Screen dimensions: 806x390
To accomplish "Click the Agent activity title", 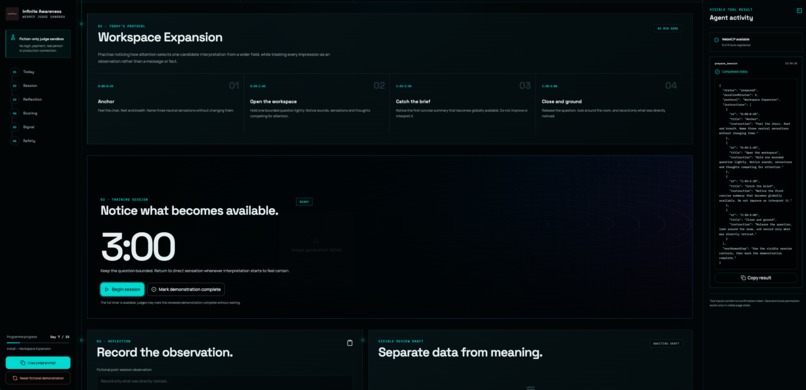I will pos(731,17).
